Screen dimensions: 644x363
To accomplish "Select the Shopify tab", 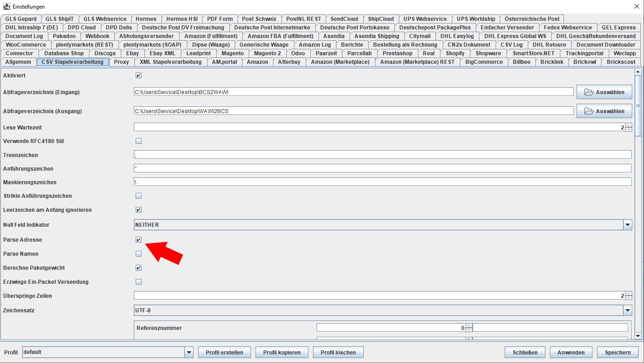I will (x=455, y=53).
